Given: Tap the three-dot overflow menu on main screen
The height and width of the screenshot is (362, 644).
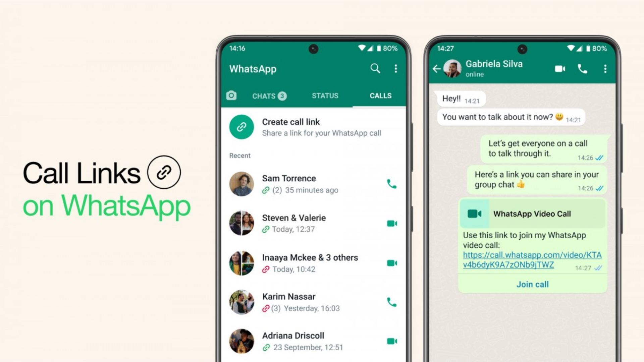Looking at the screenshot, I should [396, 68].
